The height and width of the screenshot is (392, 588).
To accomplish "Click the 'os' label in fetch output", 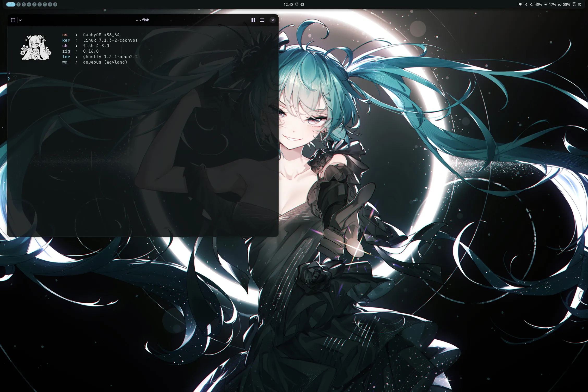I will pyautogui.click(x=65, y=35).
